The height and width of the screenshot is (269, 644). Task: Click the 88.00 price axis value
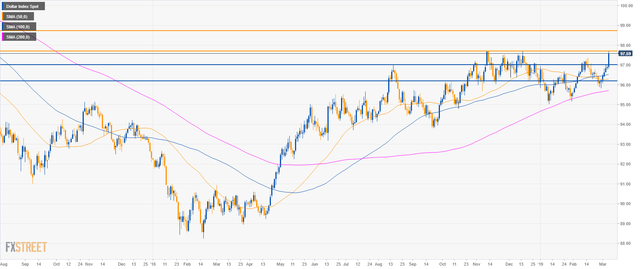click(x=626, y=244)
